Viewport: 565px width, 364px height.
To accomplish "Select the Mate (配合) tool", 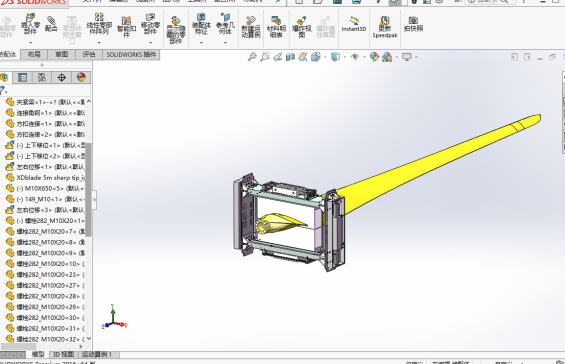I will (51, 24).
